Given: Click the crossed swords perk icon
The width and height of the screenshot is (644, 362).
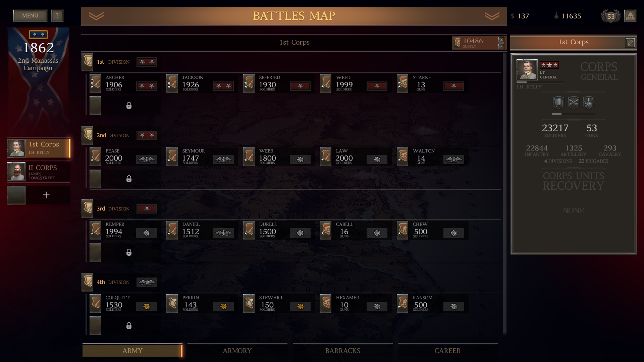Looking at the screenshot, I should (574, 103).
